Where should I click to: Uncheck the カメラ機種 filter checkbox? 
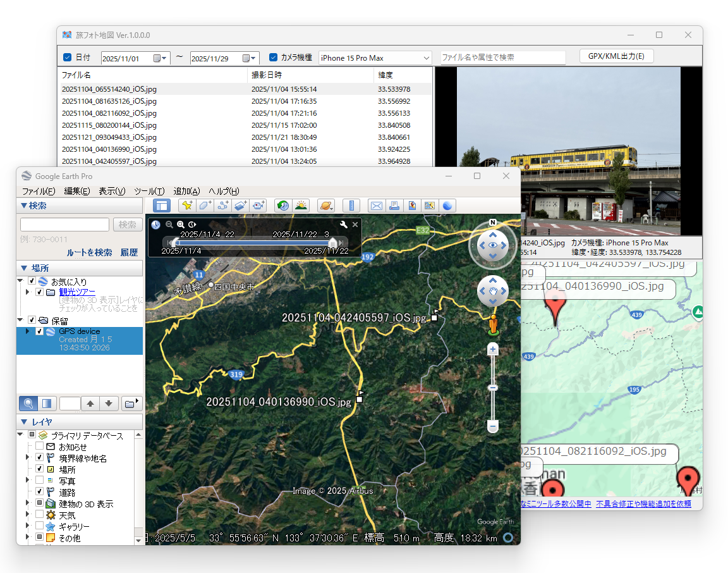pyautogui.click(x=272, y=57)
